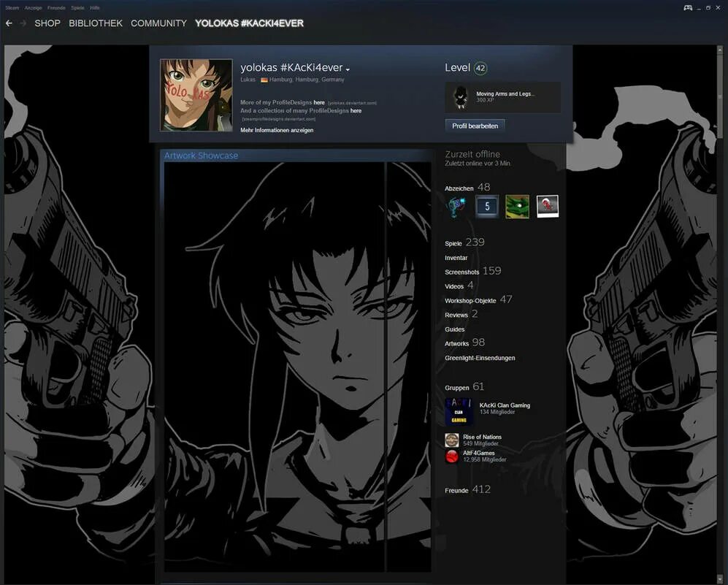
Task: Switch to the COMMUNITY tab
Action: [158, 23]
